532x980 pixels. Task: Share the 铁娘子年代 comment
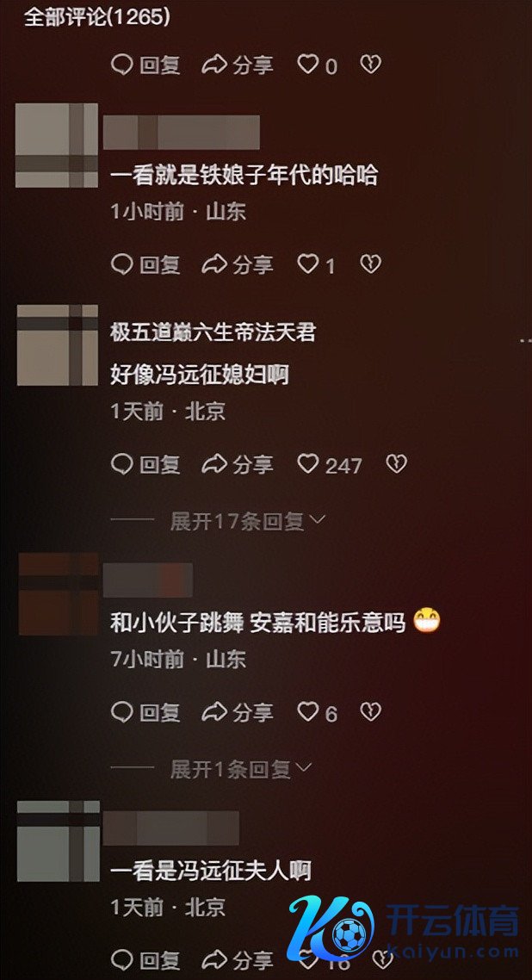[x=238, y=265]
